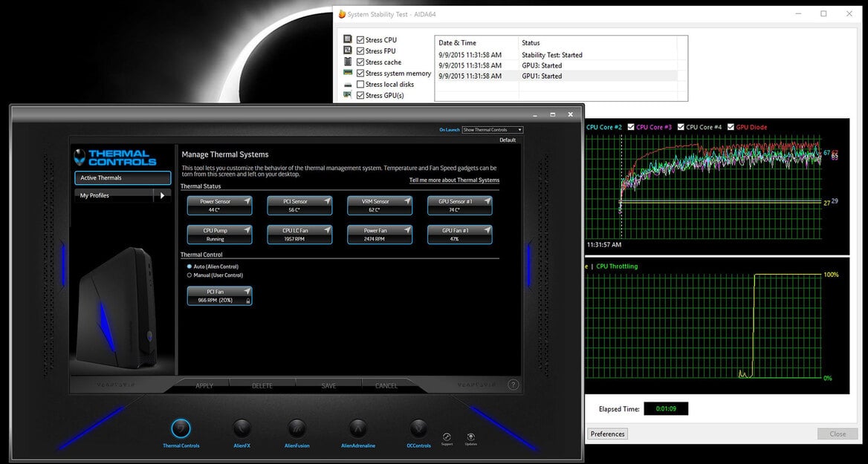Open OCControls from the bottom dock
Image resolution: width=868 pixels, height=464 pixels.
pos(418,428)
